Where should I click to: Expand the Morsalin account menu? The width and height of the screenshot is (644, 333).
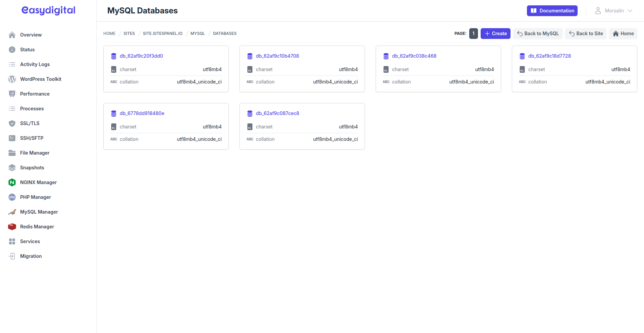click(613, 10)
